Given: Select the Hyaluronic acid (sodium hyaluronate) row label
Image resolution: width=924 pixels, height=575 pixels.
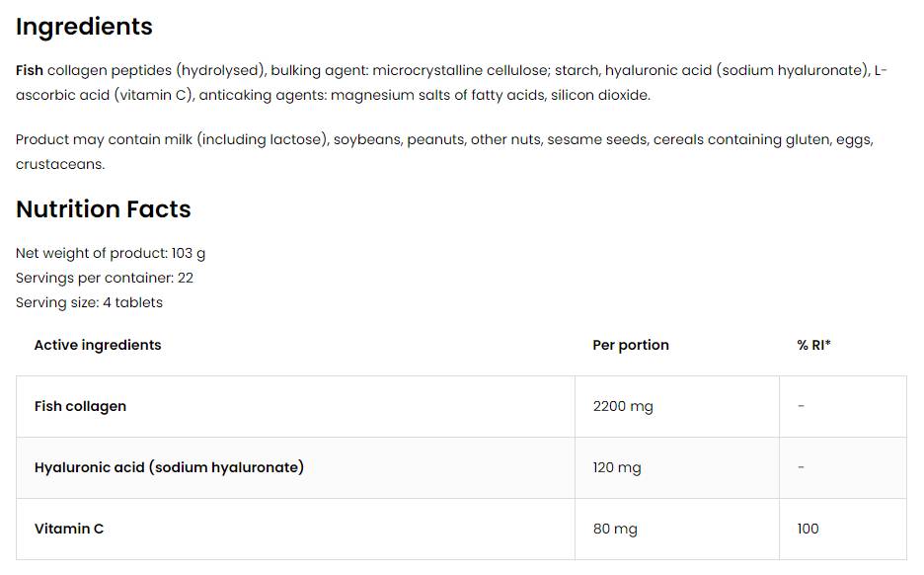Looking at the screenshot, I should [x=169, y=467].
